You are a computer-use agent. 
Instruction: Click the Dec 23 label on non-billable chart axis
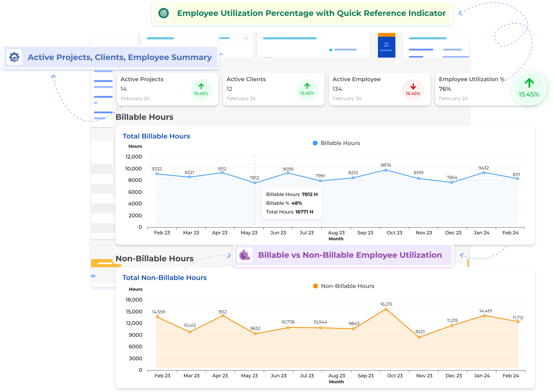(x=453, y=376)
